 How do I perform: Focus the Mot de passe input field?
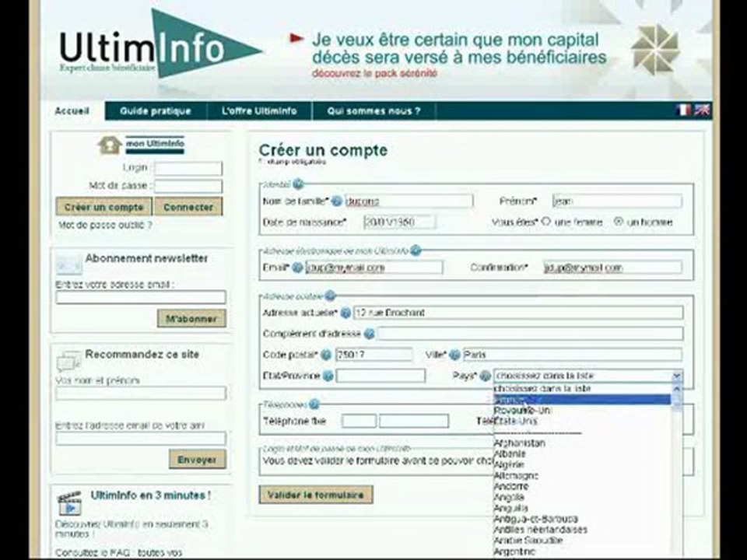point(188,186)
